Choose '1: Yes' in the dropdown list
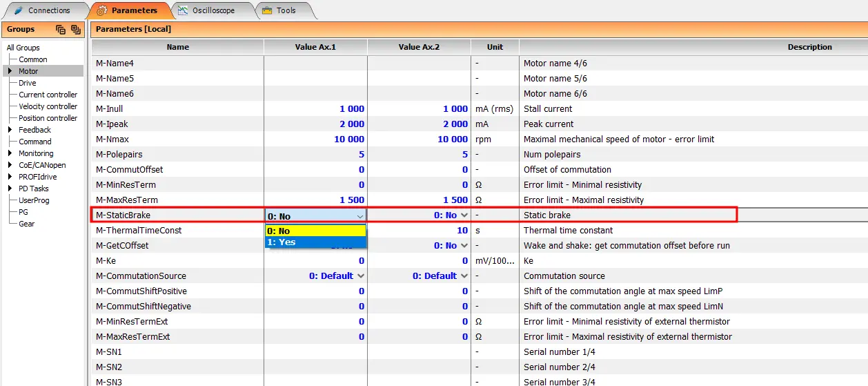 pos(315,242)
